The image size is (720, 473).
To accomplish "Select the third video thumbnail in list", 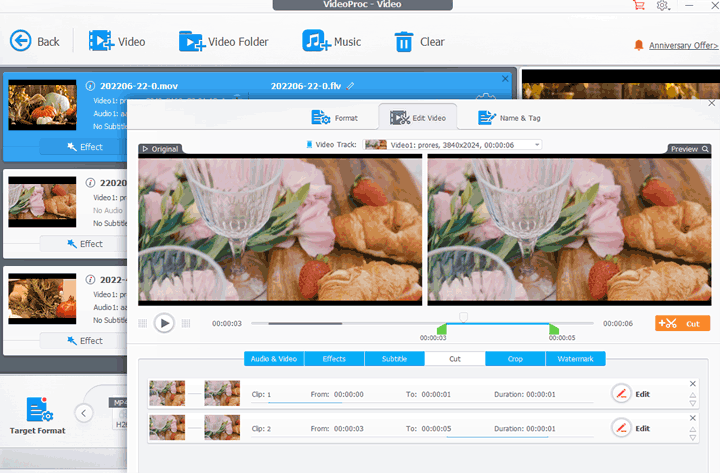I will click(42, 299).
